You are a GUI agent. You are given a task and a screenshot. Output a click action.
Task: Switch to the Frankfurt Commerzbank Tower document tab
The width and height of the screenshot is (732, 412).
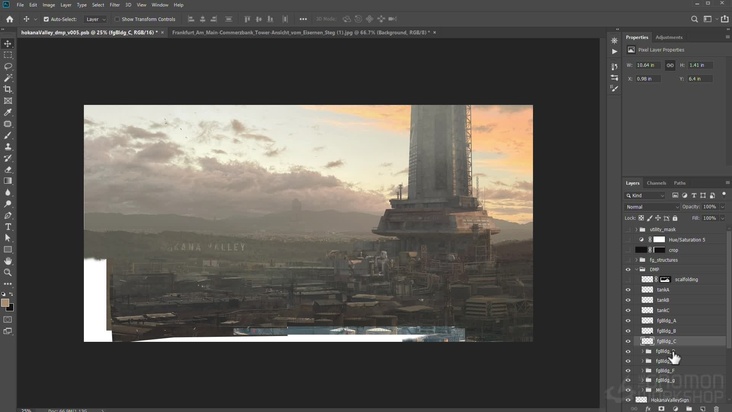[301, 32]
